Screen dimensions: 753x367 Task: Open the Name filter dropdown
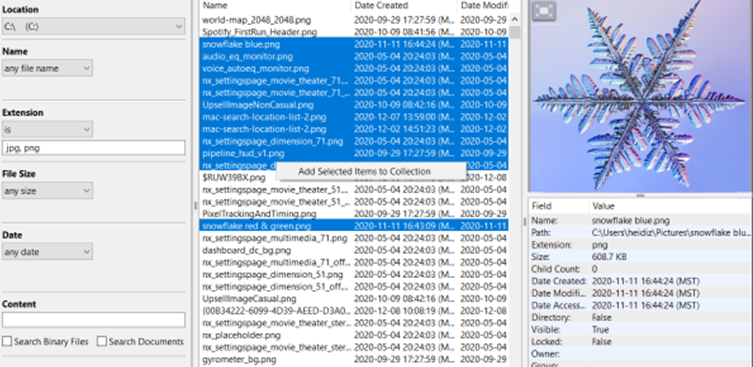tap(48, 68)
